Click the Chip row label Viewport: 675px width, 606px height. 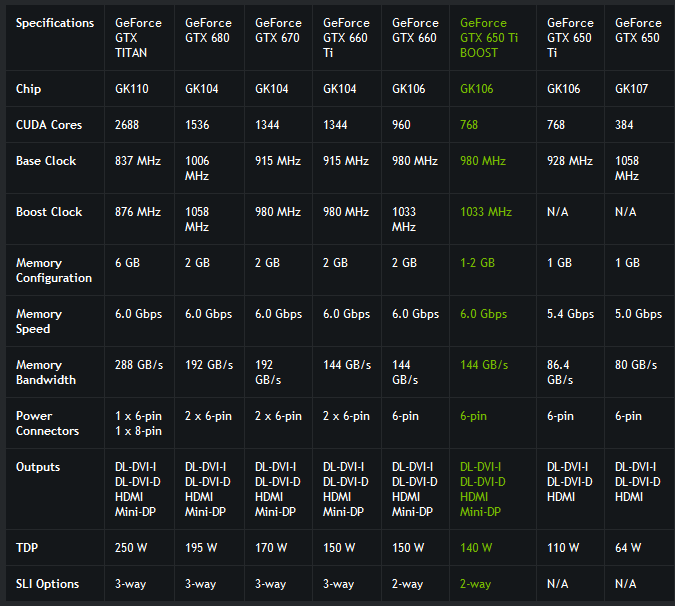click(28, 89)
